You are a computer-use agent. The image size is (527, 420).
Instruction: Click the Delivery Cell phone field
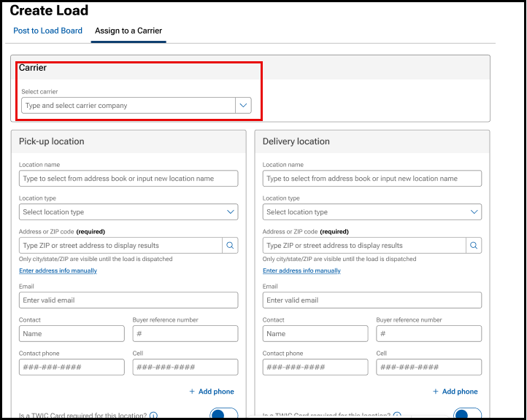[429, 367]
